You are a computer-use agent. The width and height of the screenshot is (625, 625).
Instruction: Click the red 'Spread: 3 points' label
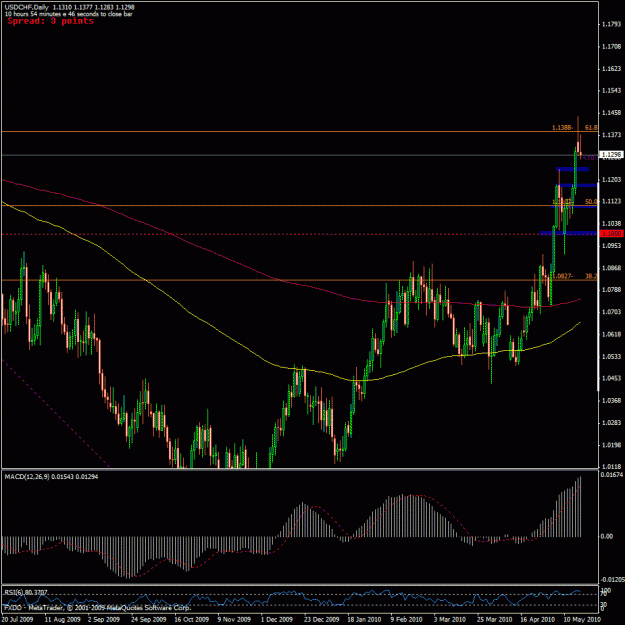(x=51, y=21)
